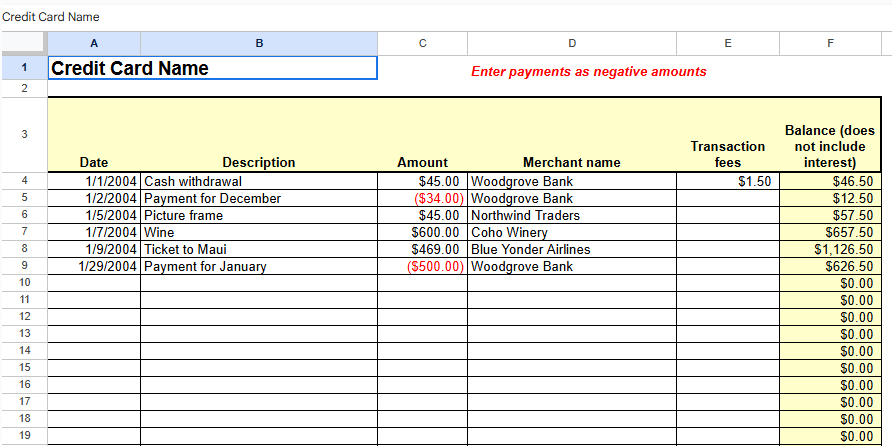Select column B header

[x=259, y=43]
